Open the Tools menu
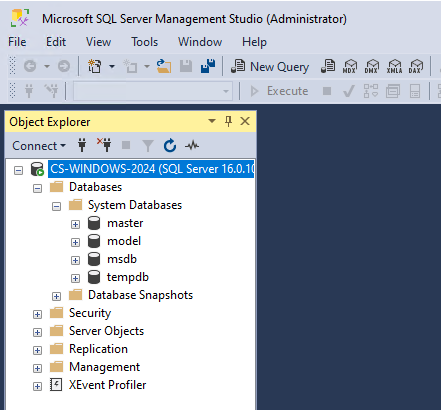This screenshot has width=441, height=410. coord(145,42)
